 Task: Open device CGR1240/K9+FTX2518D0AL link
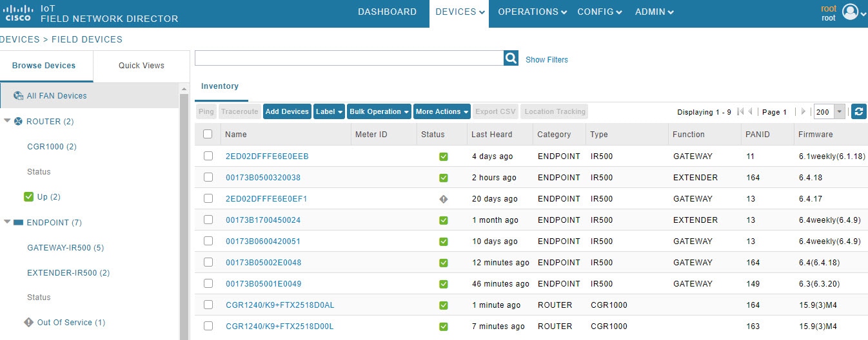click(x=280, y=305)
